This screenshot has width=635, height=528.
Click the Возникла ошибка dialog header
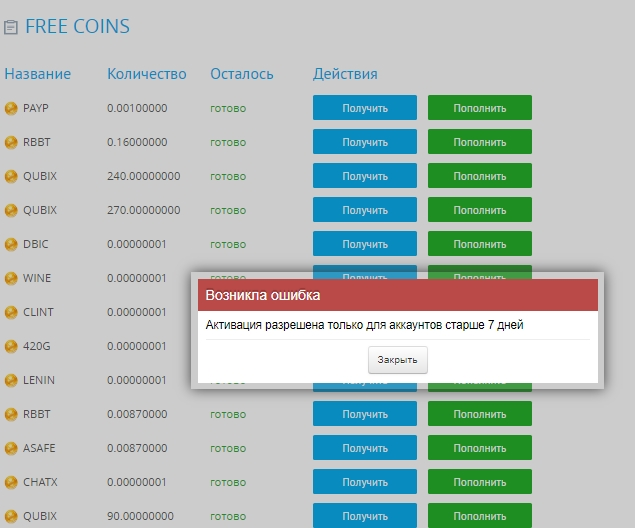(x=398, y=295)
